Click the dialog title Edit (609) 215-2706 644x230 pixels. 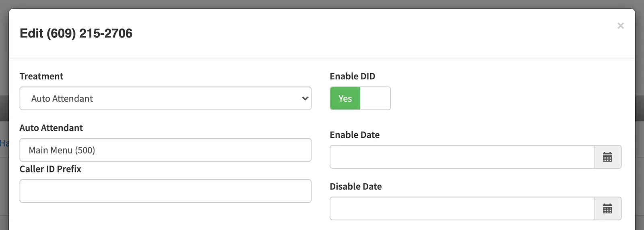click(76, 33)
